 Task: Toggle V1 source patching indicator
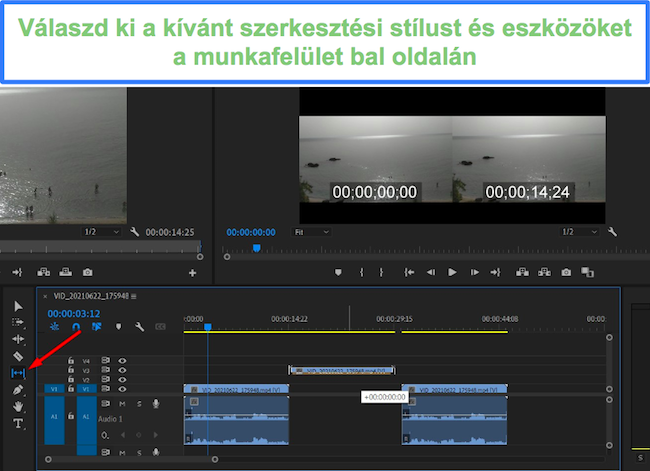click(54, 389)
